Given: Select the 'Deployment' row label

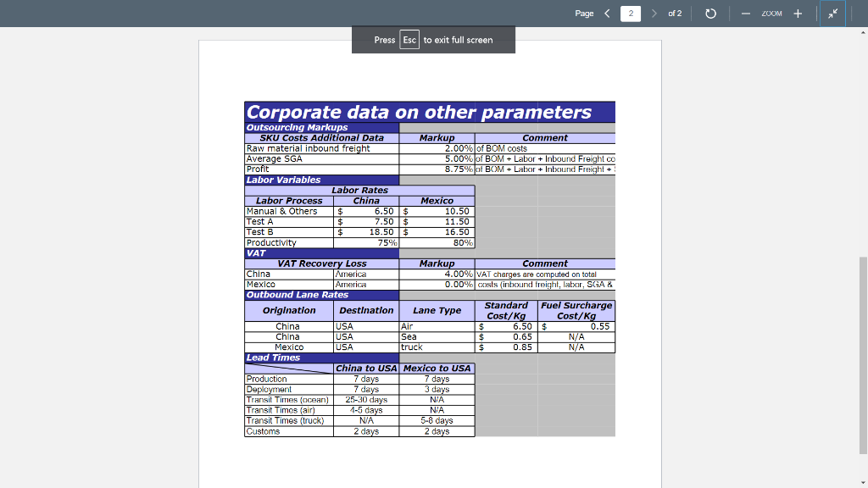Looking at the screenshot, I should point(269,390).
